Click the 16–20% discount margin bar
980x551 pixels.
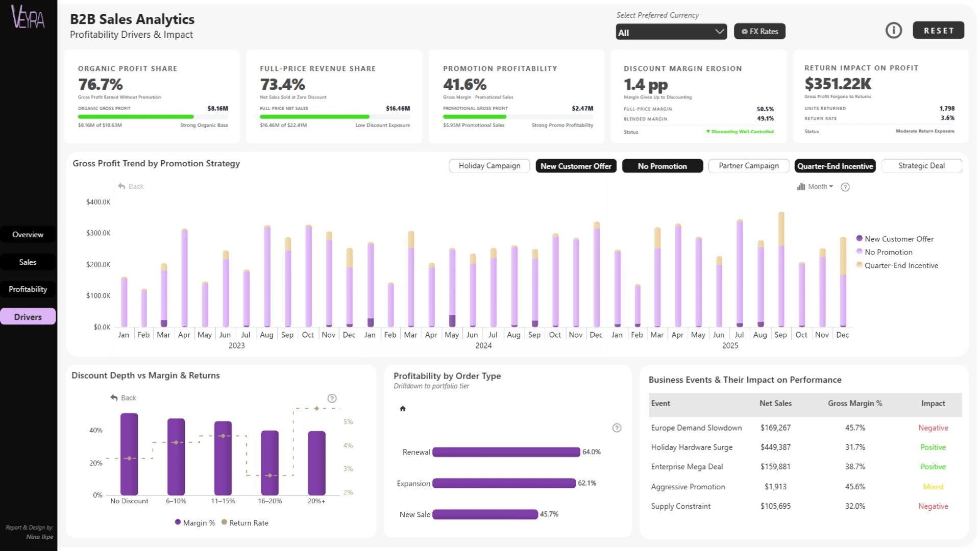pyautogui.click(x=269, y=463)
